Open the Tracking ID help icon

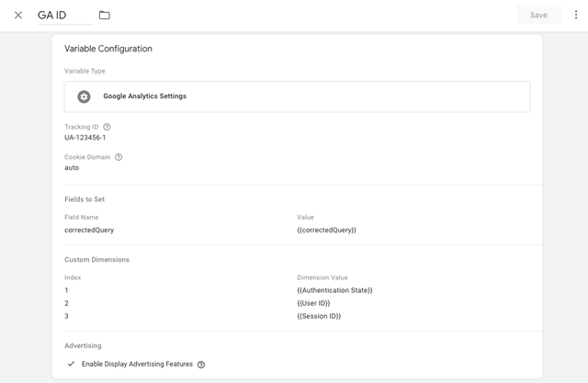tap(107, 127)
